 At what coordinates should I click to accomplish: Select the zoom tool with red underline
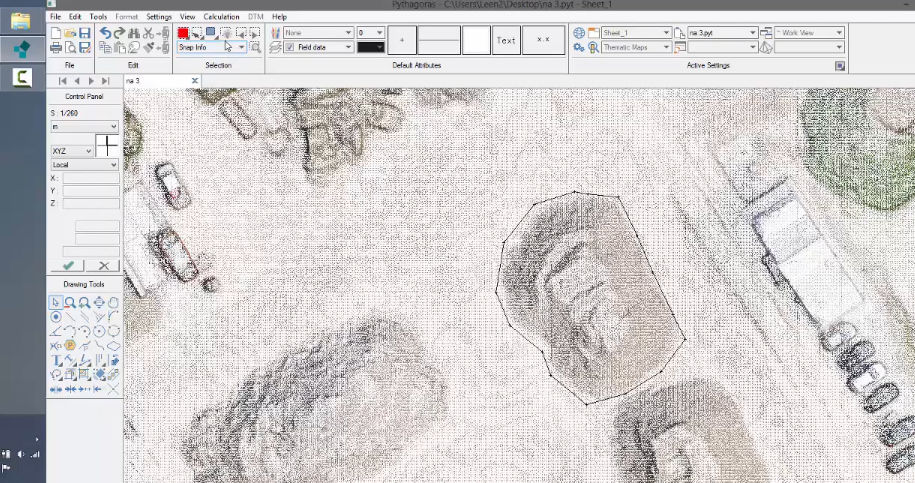[70, 302]
